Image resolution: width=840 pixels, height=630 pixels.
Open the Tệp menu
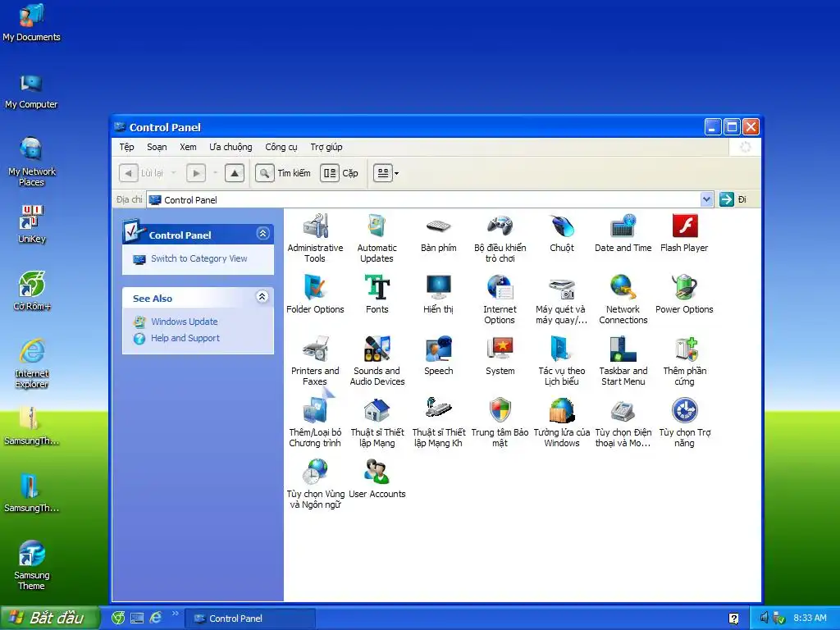[126, 147]
